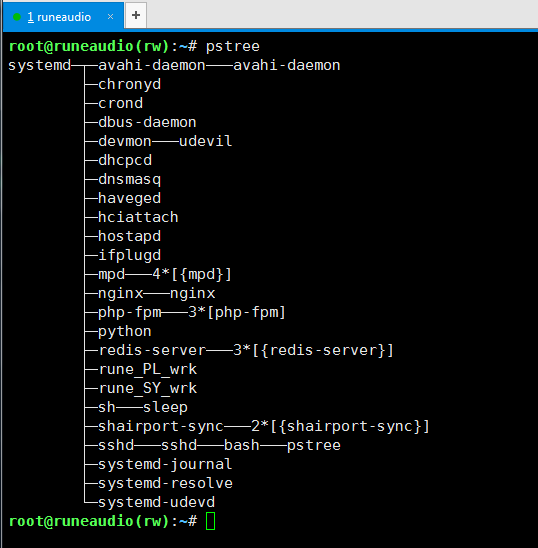Click the systemd-udevd process
Viewport: 538px width, 548px height.
coord(156,503)
